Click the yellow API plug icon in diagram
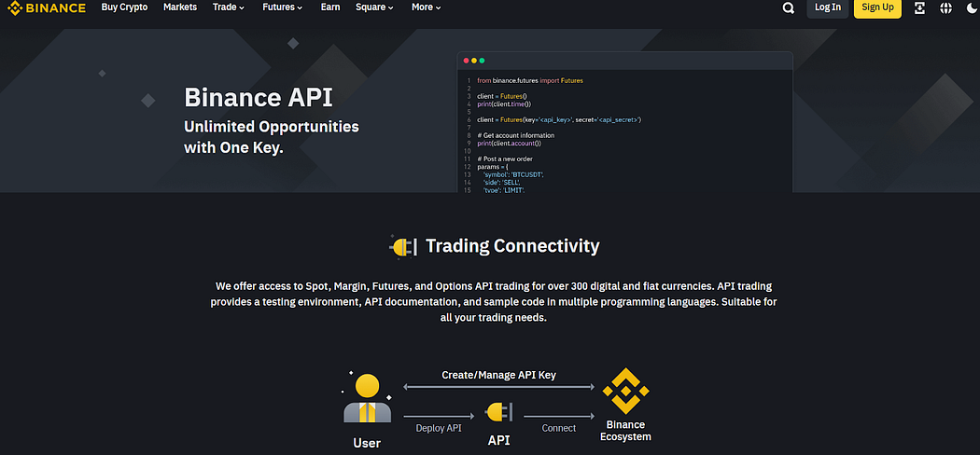Image resolution: width=980 pixels, height=455 pixels. point(498,412)
